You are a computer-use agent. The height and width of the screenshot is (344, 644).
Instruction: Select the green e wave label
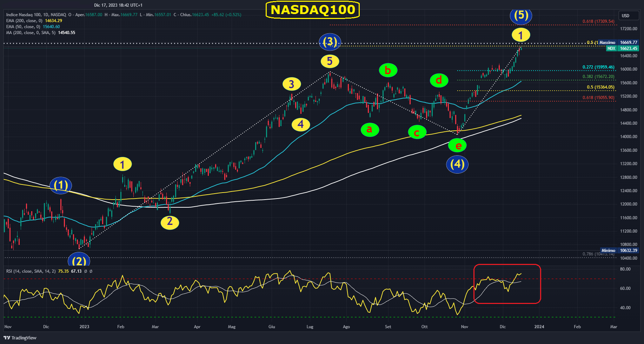pyautogui.click(x=457, y=145)
